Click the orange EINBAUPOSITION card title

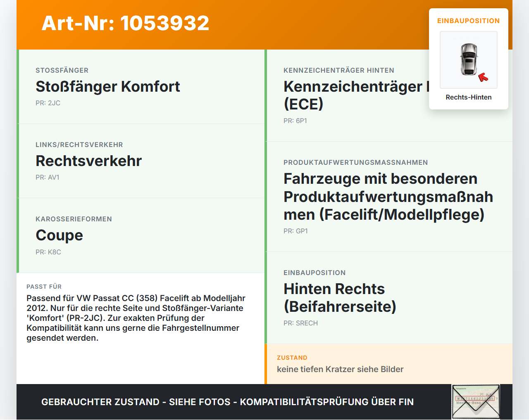click(469, 21)
